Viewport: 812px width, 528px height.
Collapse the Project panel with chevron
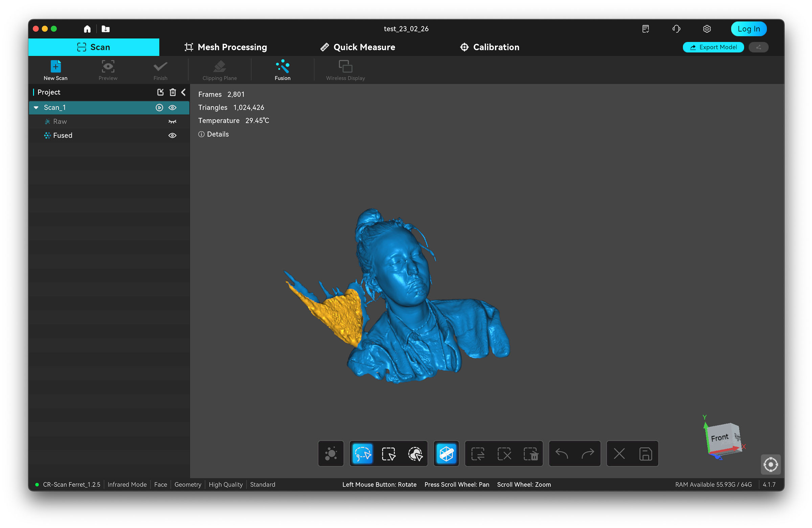(184, 92)
